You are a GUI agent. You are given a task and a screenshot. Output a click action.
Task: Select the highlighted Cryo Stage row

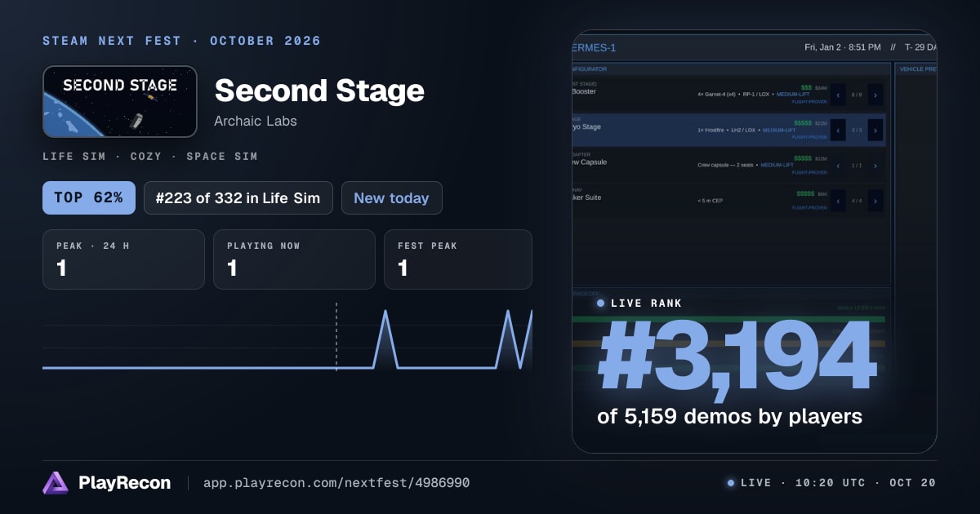(x=728, y=131)
